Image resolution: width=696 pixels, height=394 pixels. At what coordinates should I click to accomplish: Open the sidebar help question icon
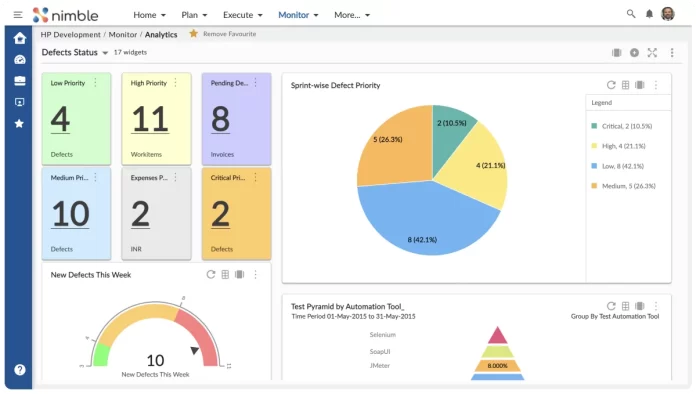[x=20, y=370]
